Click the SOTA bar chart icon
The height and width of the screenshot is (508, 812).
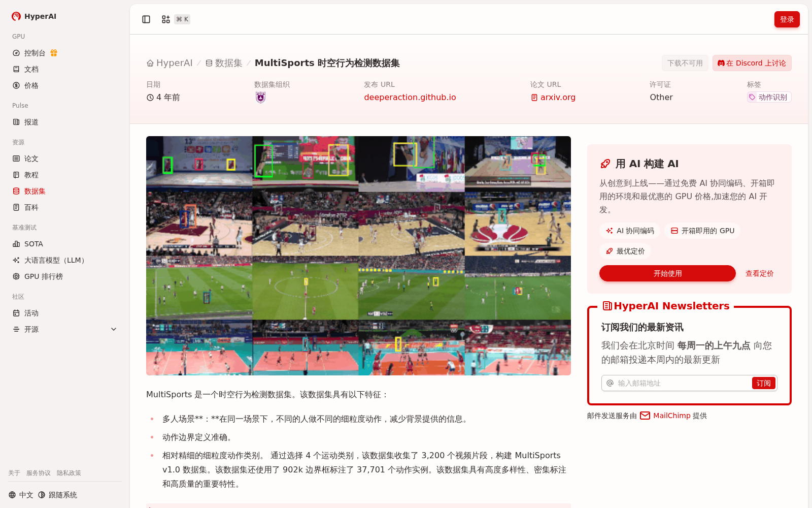tap(16, 244)
